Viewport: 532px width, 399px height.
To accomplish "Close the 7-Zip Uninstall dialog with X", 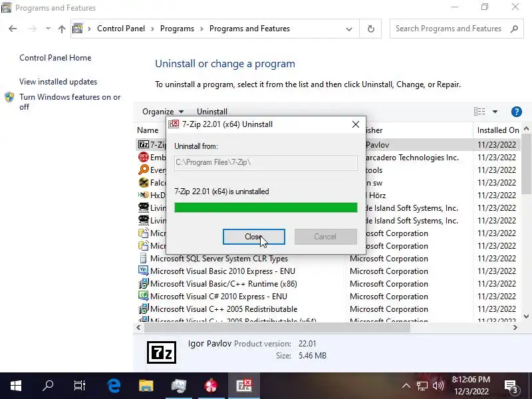I will coord(356,124).
